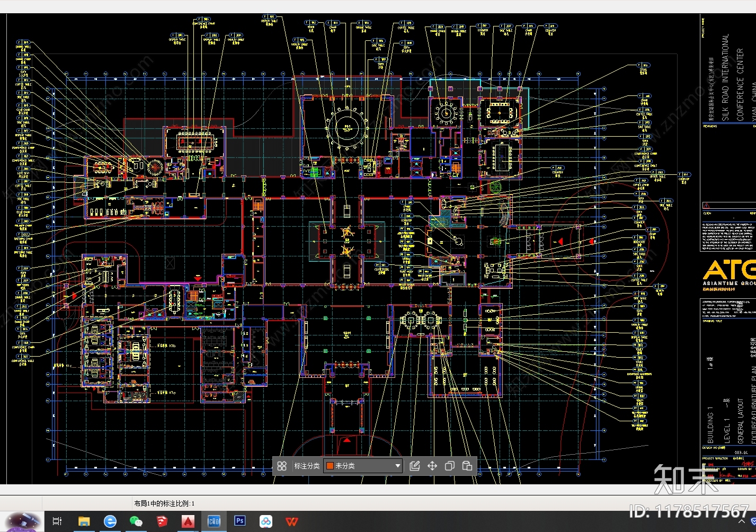Open WeChat from the taskbar
This screenshot has width=756, height=532.
point(136,521)
